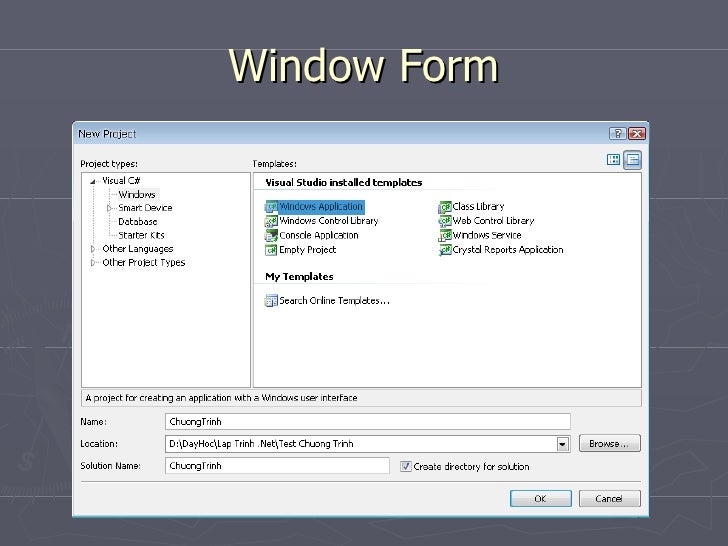Click the Name input field
728x546 pixels.
pyautogui.click(x=368, y=422)
